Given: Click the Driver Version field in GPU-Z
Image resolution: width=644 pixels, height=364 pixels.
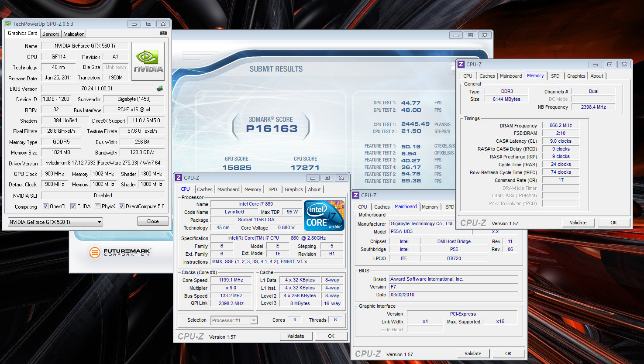Looking at the screenshot, I should click(x=103, y=163).
